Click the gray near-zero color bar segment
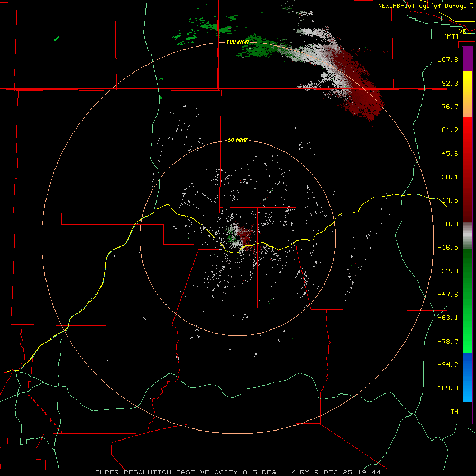Screen dimensions: 476x476 pyautogui.click(x=467, y=235)
